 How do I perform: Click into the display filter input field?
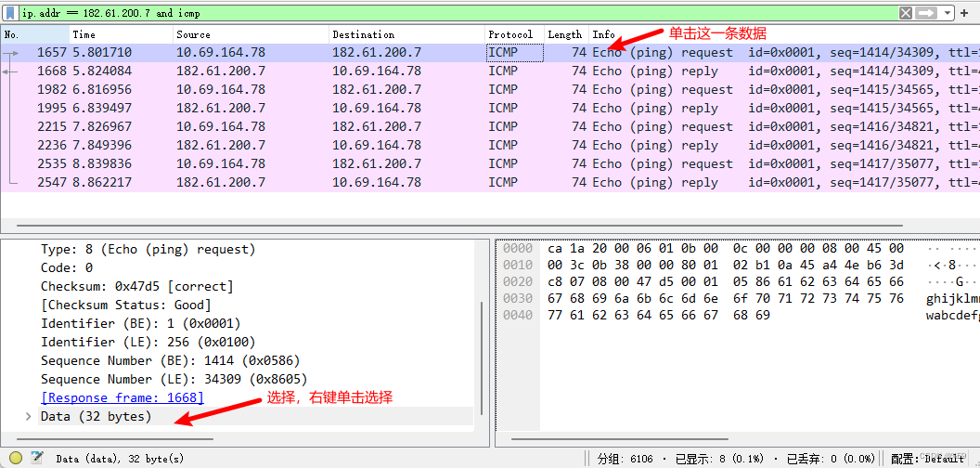459,12
